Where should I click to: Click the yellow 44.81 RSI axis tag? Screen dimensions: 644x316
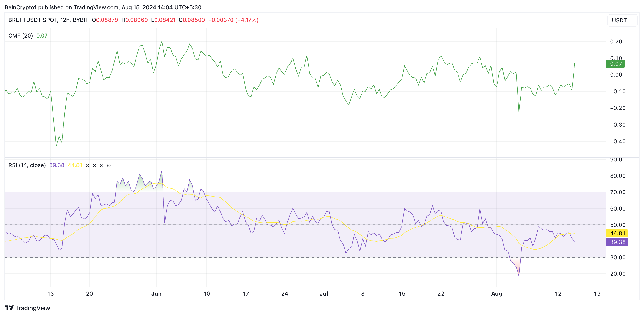[x=617, y=233]
